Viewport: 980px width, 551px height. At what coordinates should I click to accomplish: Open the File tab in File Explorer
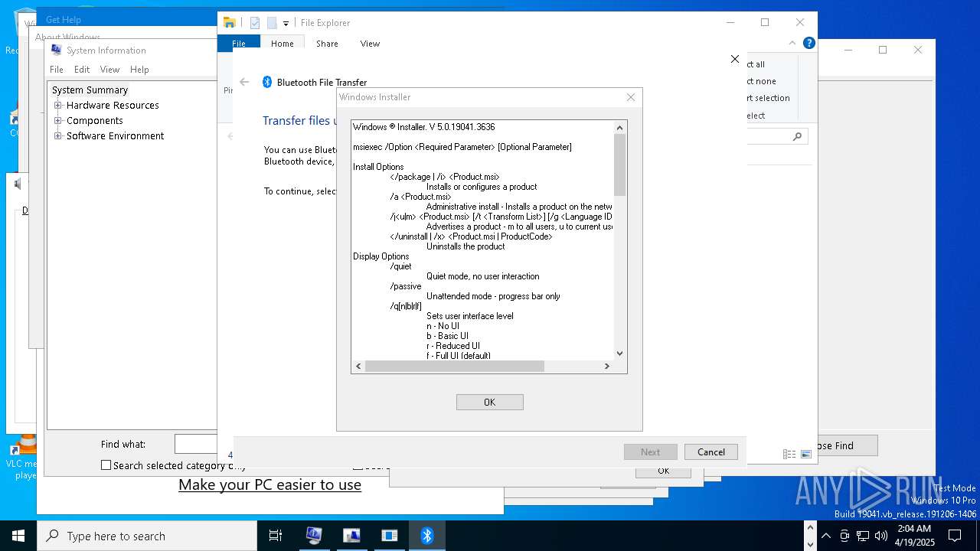click(239, 44)
